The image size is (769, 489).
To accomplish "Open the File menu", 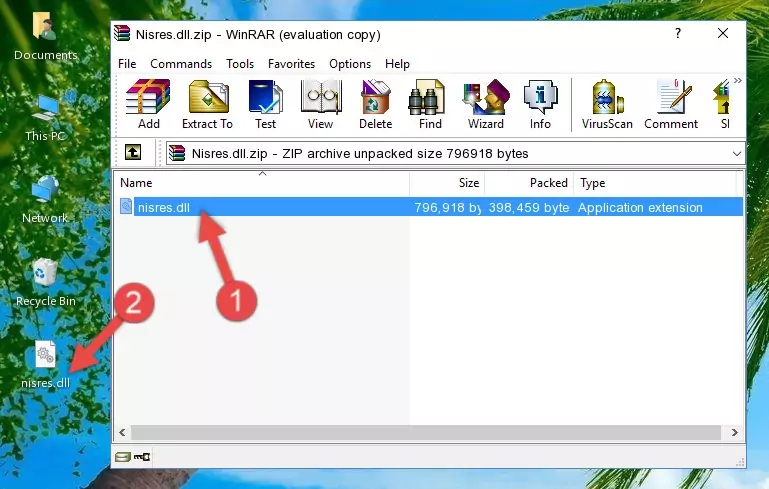I will [x=127, y=64].
